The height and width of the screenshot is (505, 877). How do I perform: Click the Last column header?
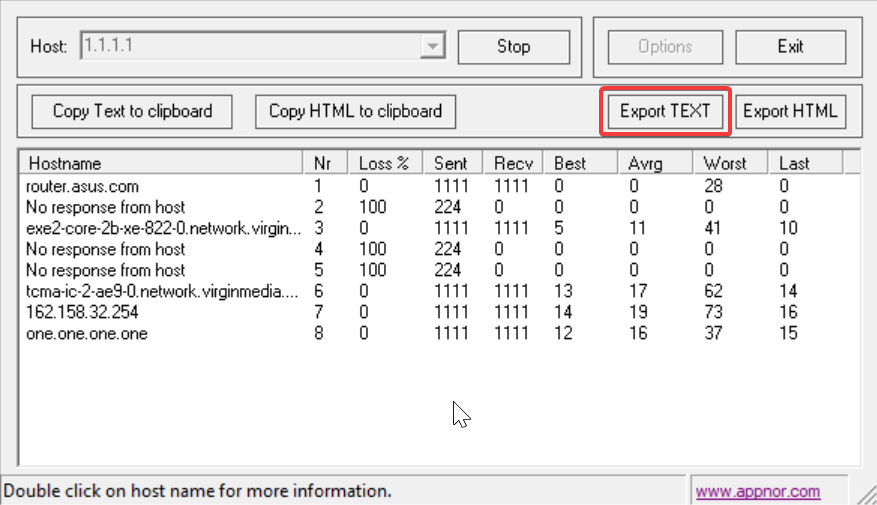point(804,163)
